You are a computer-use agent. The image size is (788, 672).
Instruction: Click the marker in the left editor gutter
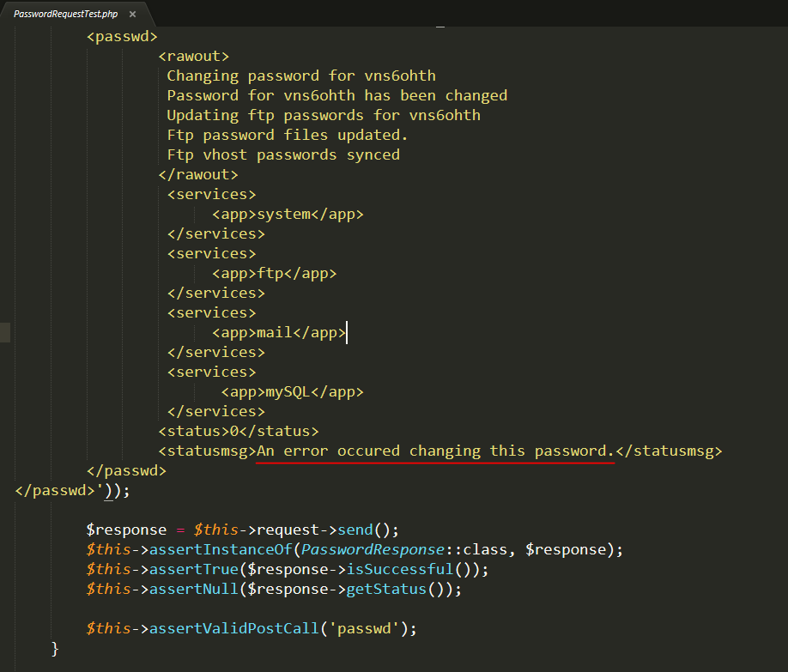pyautogui.click(x=4, y=332)
